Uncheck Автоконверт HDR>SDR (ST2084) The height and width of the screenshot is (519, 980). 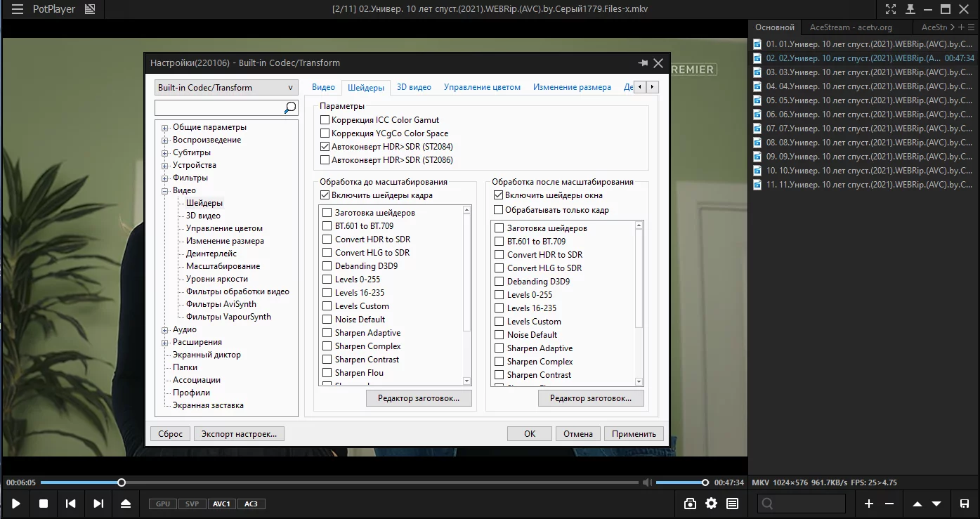click(325, 147)
